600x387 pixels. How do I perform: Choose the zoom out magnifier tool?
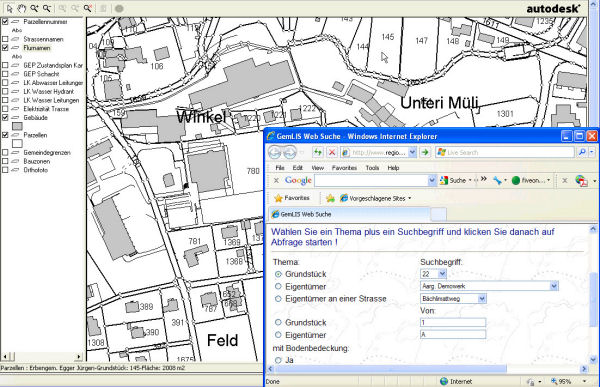pyautogui.click(x=47, y=8)
